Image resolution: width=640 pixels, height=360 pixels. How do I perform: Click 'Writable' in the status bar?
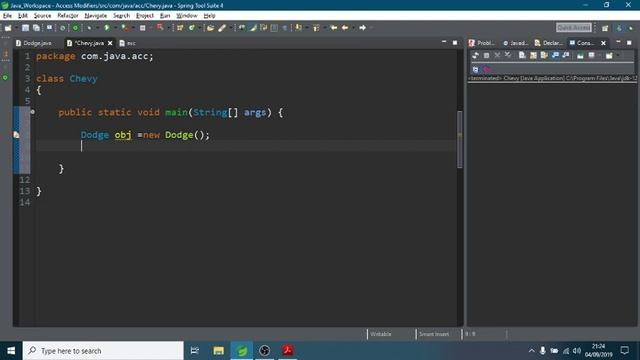click(x=380, y=334)
